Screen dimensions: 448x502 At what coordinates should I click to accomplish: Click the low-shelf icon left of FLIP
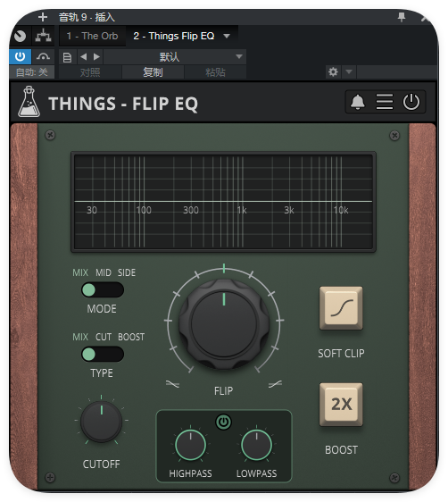172,384
